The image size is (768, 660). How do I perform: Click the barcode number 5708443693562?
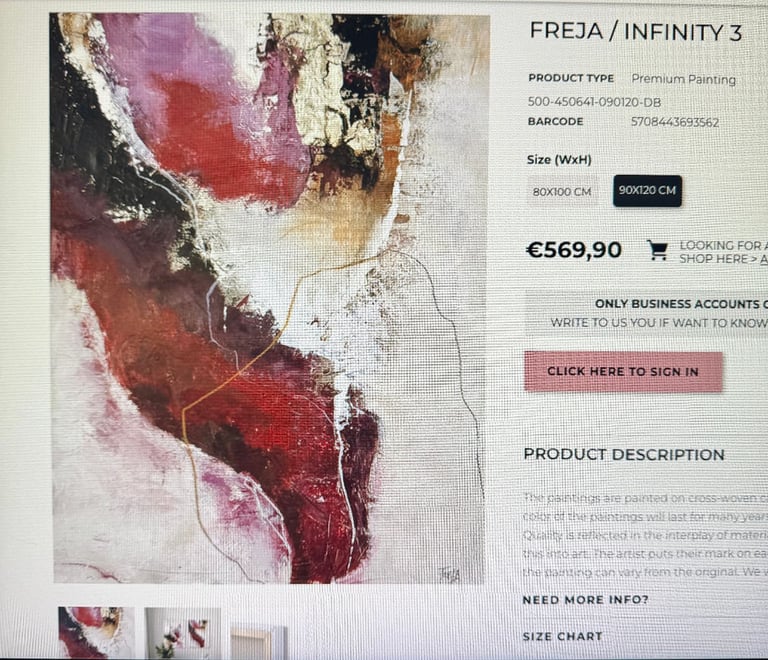pyautogui.click(x=674, y=122)
